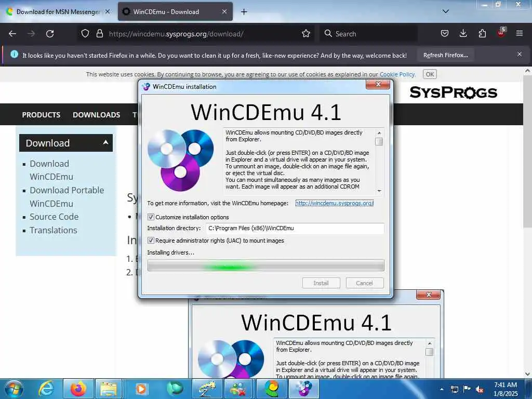532x399 pixels.
Task: Go back in Firefox
Action: tap(12, 34)
